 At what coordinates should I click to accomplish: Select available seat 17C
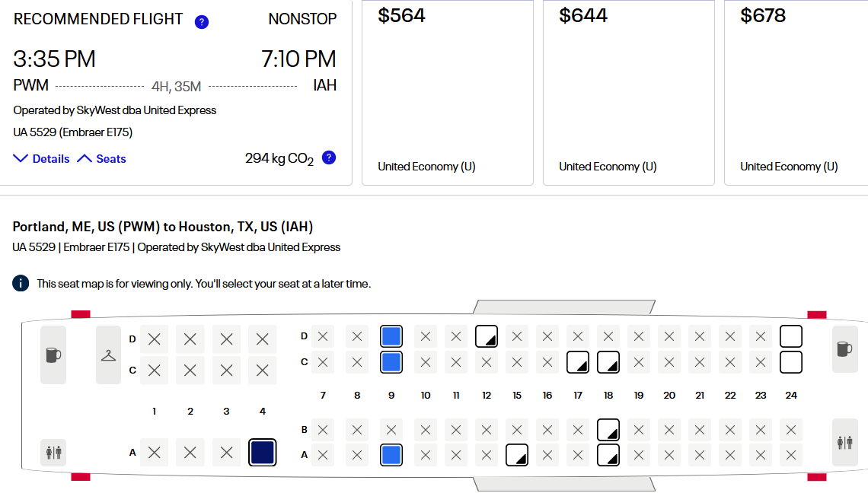click(578, 362)
